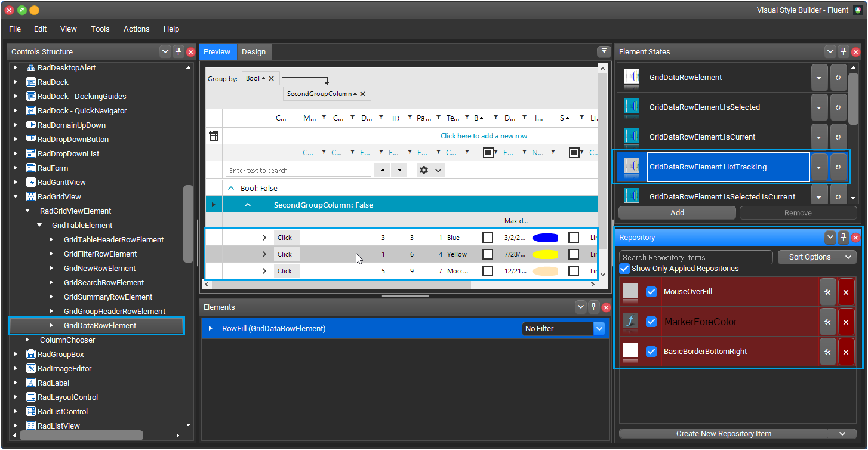Screen dimensions: 868x450
Task: Remove SecondGroupColumn grouping with its X
Action: pyautogui.click(x=362, y=94)
